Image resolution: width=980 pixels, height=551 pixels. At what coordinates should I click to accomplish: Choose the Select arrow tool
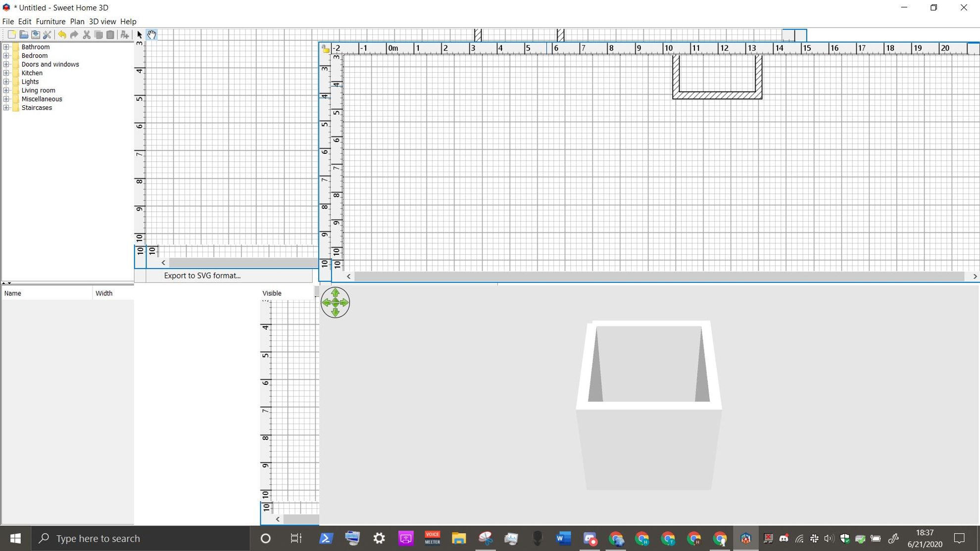pyautogui.click(x=140, y=35)
